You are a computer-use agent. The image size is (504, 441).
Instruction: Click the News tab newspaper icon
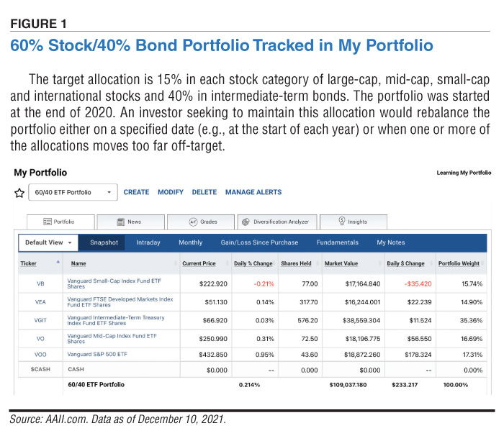tap(120, 222)
